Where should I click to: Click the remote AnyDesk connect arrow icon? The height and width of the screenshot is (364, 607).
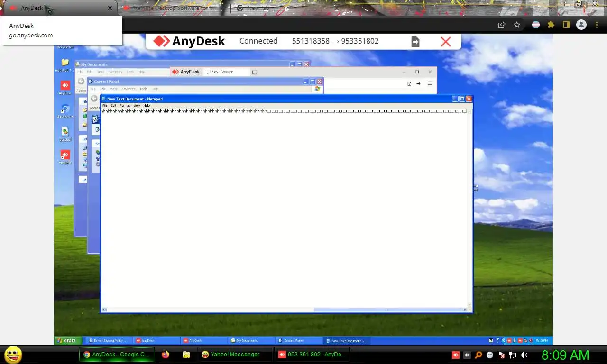[418, 84]
